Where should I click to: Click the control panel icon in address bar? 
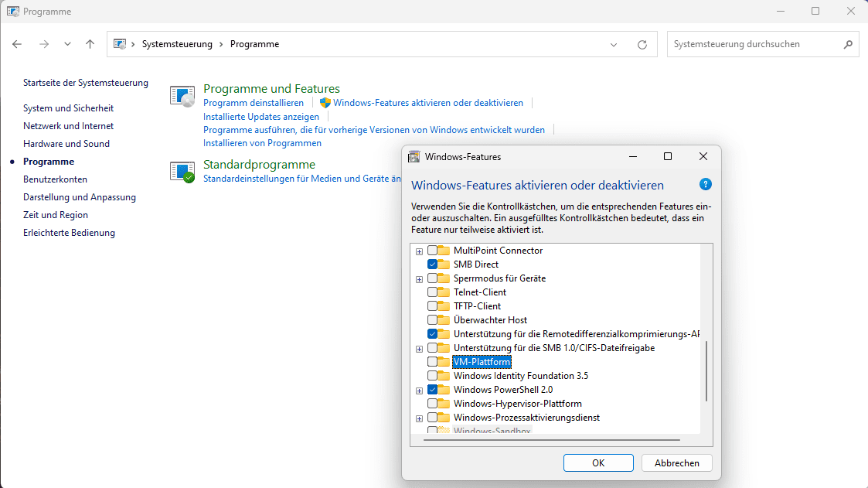click(x=120, y=44)
